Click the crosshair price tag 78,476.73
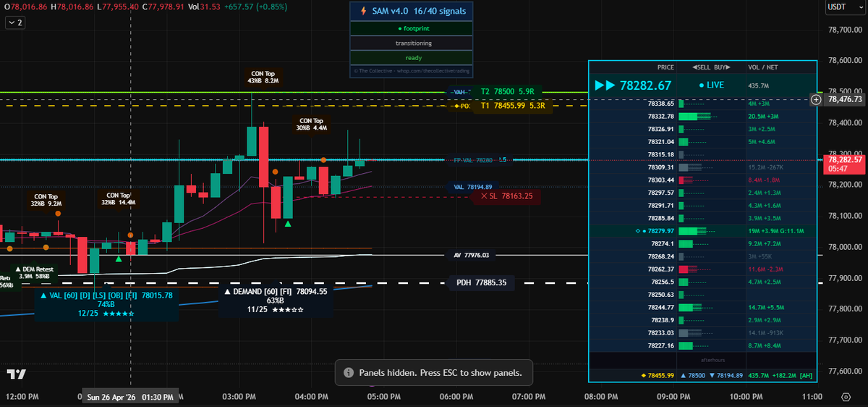868x407 pixels. [844, 99]
